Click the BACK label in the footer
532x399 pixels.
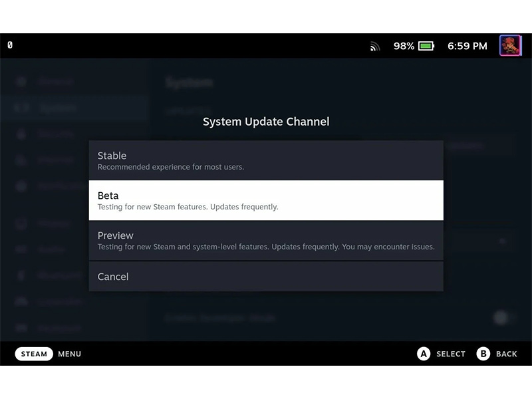click(507, 354)
